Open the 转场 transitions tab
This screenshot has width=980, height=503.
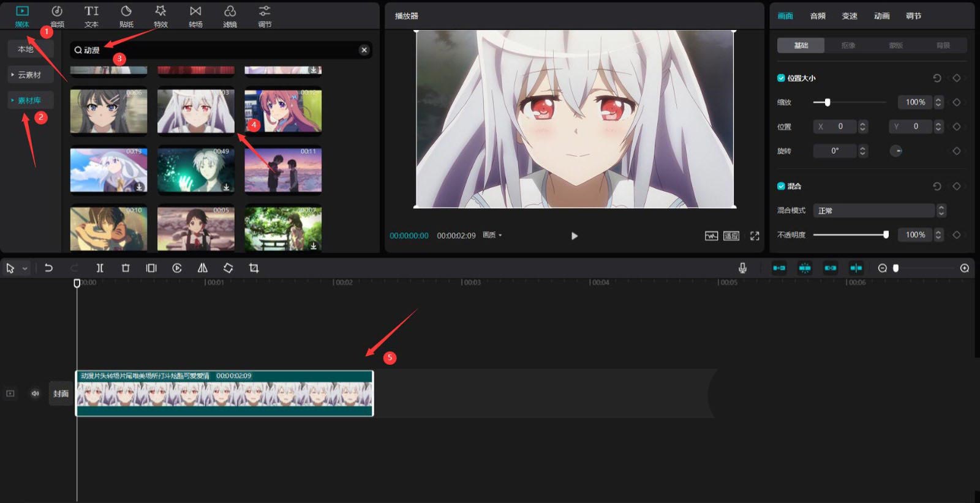tap(195, 17)
